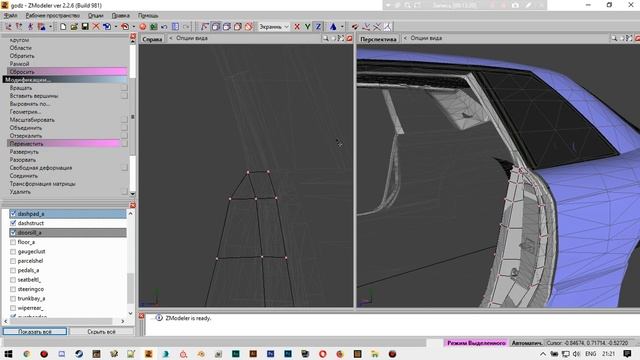Toggle the X axis constraint
Screen dimensions: 640x360
pos(297,27)
